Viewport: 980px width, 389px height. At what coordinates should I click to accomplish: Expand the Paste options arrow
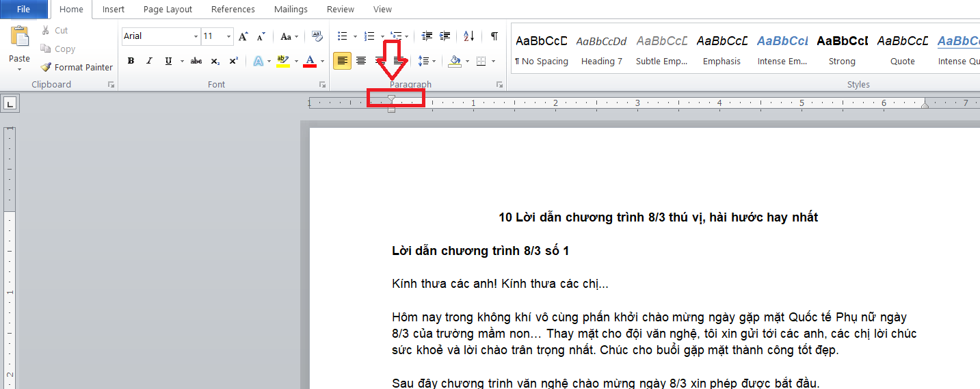click(20, 68)
